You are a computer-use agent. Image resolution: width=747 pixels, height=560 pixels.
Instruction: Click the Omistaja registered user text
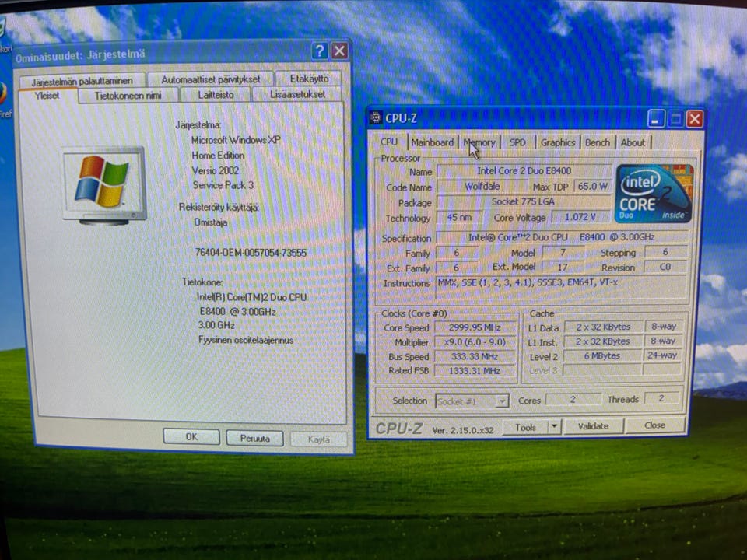pos(211,222)
